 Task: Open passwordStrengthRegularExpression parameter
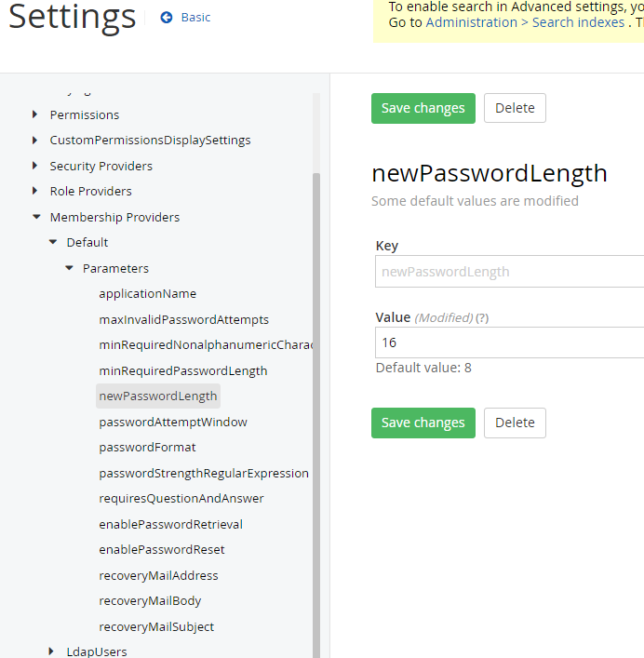(204, 474)
